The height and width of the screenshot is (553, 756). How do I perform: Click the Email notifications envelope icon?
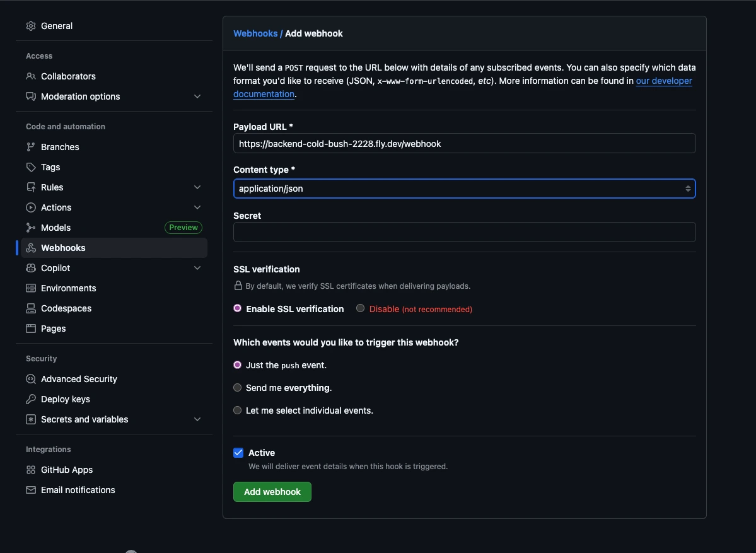click(30, 489)
